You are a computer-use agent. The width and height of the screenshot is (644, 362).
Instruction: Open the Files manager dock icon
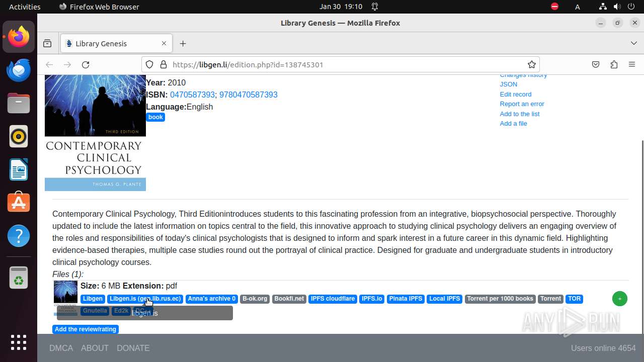coord(19,103)
